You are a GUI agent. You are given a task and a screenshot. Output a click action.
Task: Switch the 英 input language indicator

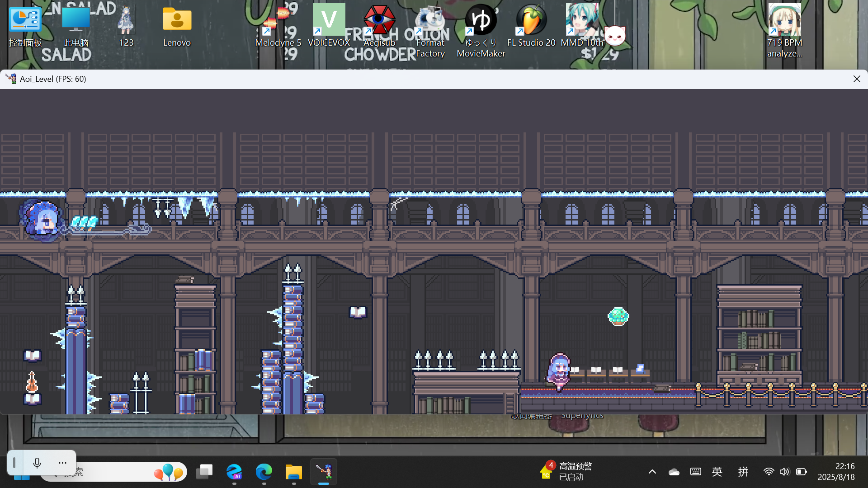pyautogui.click(x=717, y=472)
